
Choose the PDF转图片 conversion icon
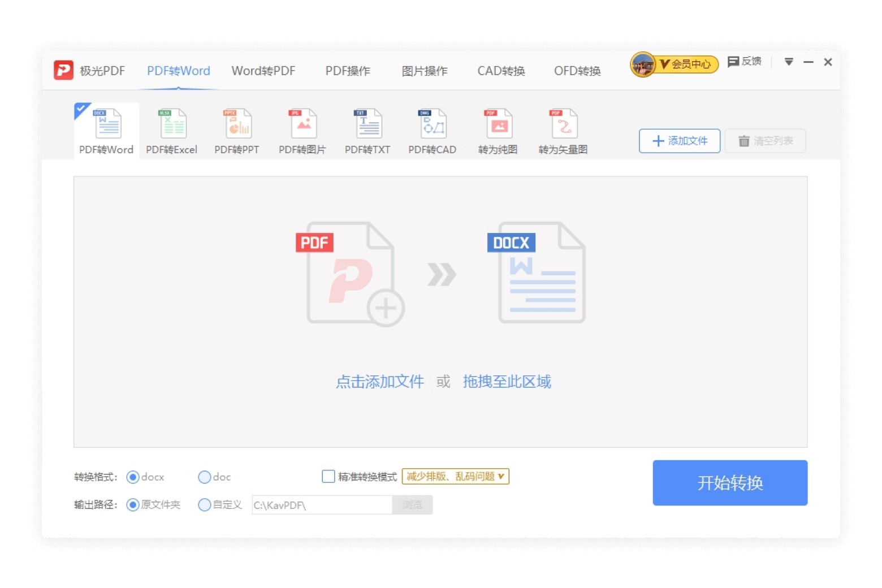[x=303, y=124]
